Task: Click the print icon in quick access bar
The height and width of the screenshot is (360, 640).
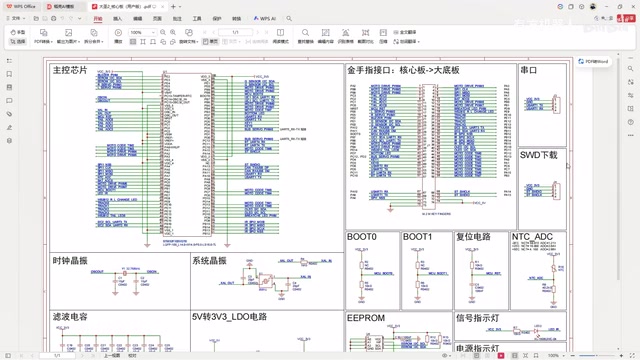Action: pos(53,19)
